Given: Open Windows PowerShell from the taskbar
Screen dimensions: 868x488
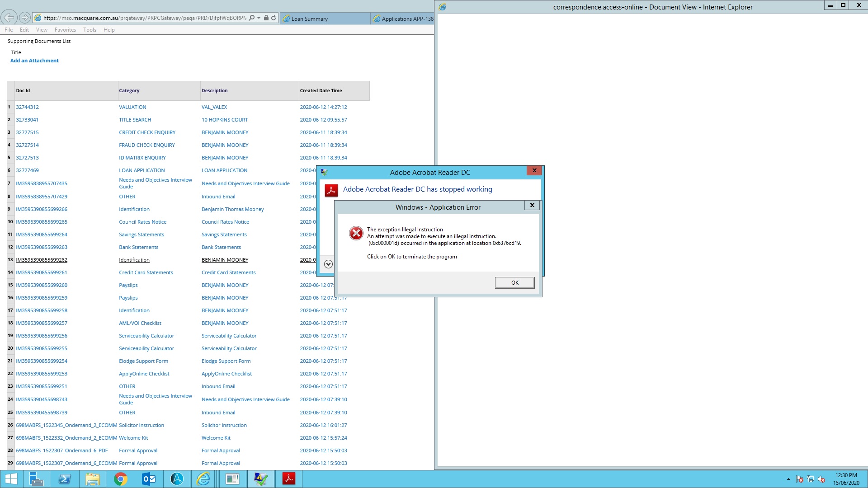Looking at the screenshot, I should (65, 479).
